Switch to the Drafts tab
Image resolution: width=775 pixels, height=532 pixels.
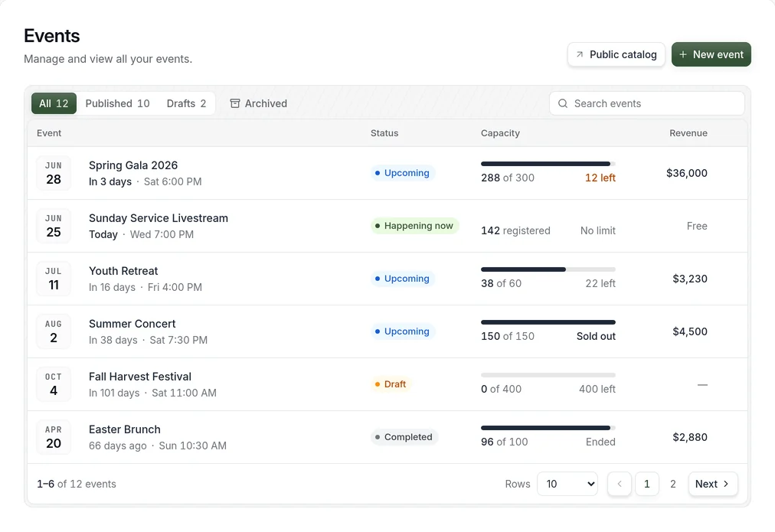[x=186, y=103]
